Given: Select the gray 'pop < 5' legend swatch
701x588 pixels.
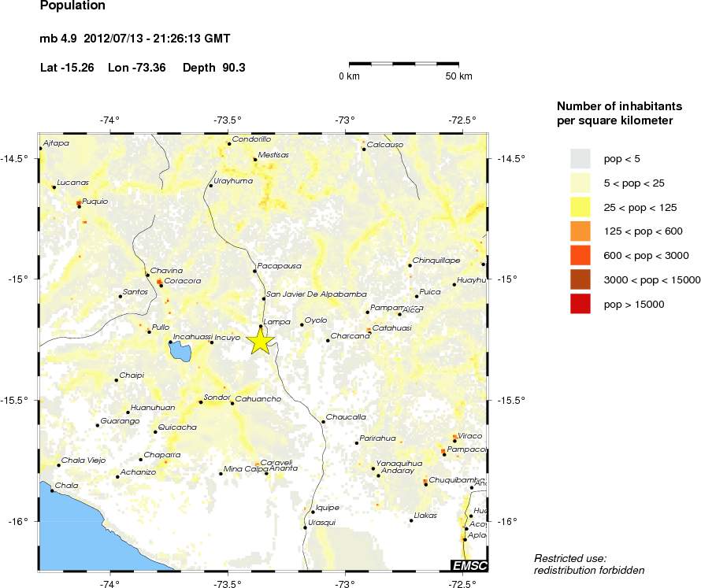Looking at the screenshot, I should [580, 159].
